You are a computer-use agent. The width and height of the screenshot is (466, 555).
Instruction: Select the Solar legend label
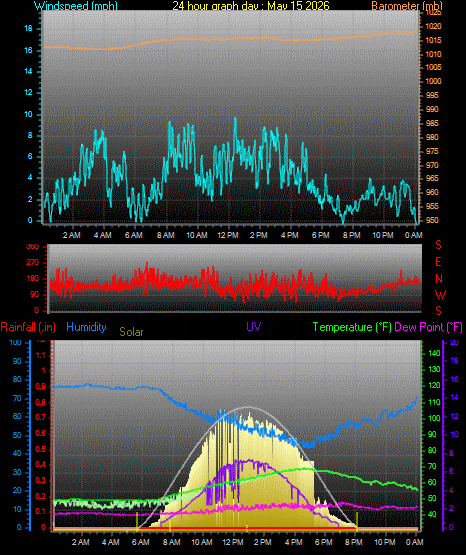131,332
